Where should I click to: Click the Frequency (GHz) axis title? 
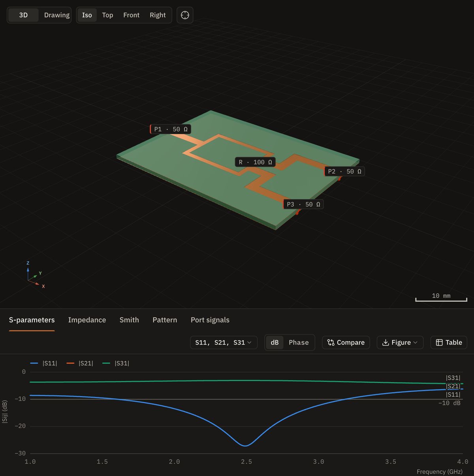coord(440,472)
